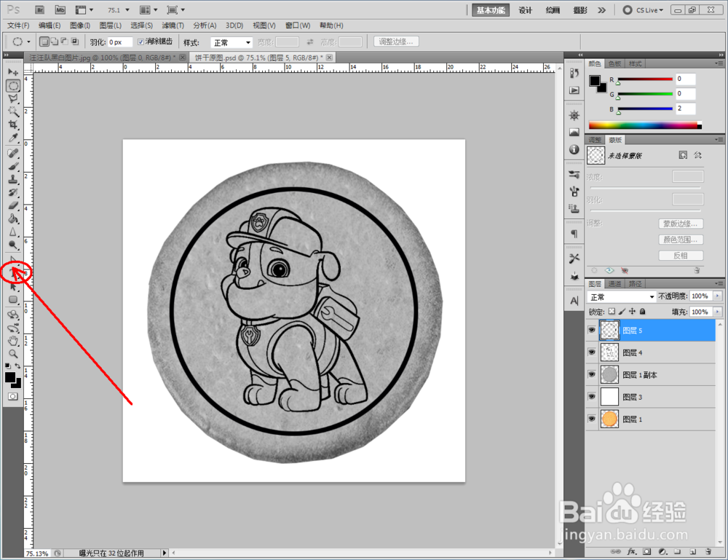Select the 图层 4 layer thumbnail
Viewport: 728px width, 560px height.
click(x=609, y=352)
